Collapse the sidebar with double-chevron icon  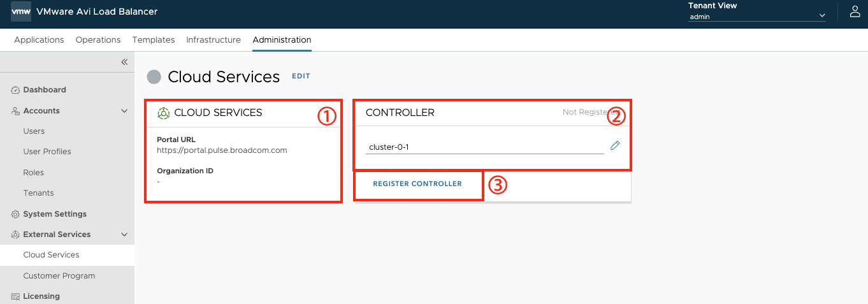tap(124, 62)
